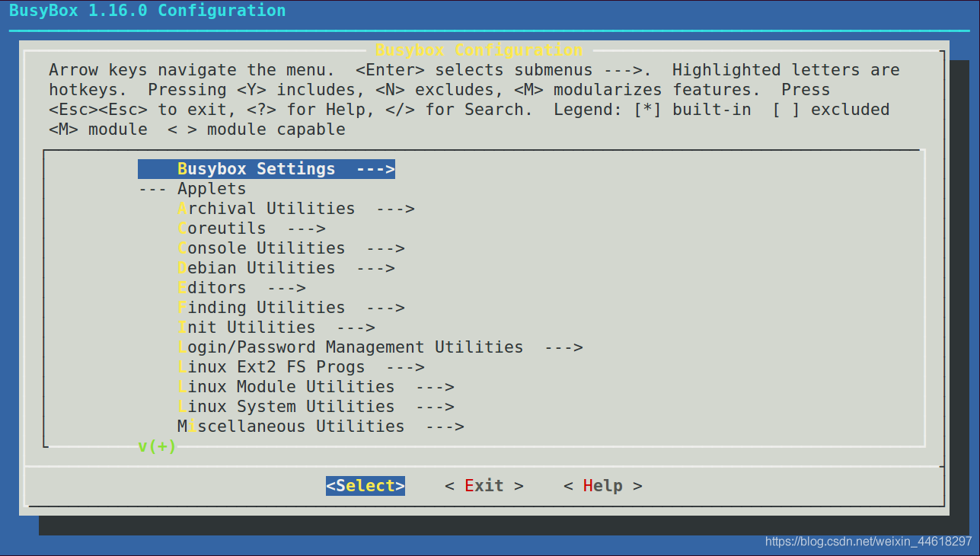Screen dimensions: 980x556
Task: Open Linux Ext2 FS Progs
Action: 301,367
